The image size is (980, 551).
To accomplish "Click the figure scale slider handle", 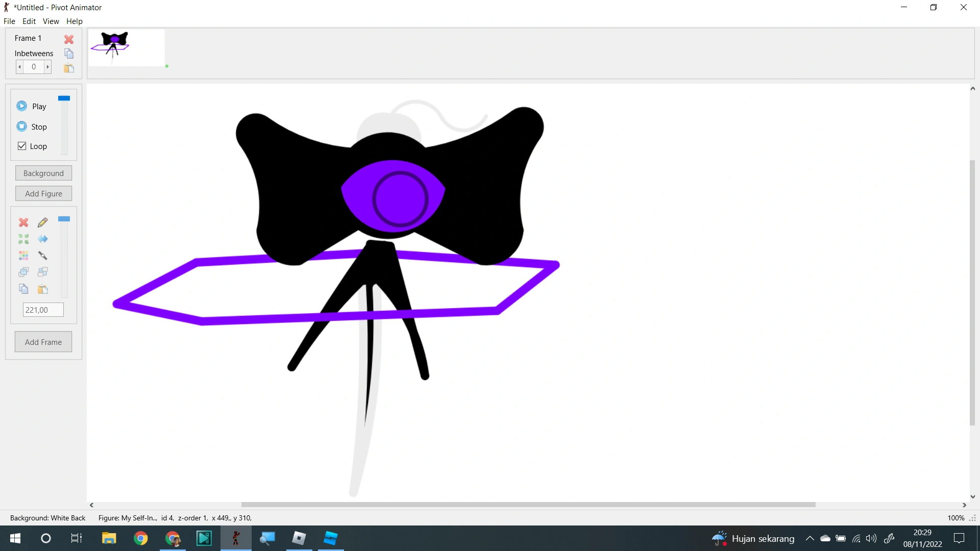I will [64, 219].
